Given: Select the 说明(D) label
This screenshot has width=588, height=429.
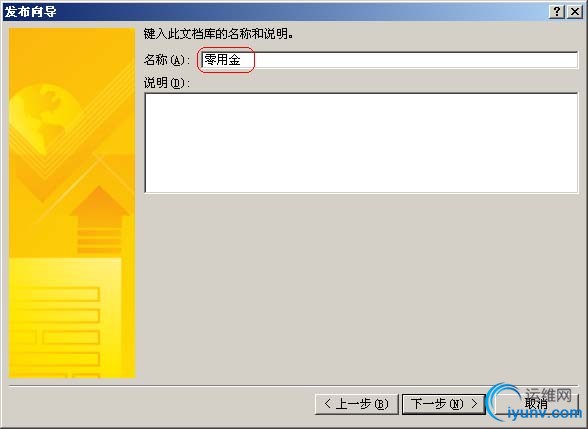Looking at the screenshot, I should tap(165, 83).
